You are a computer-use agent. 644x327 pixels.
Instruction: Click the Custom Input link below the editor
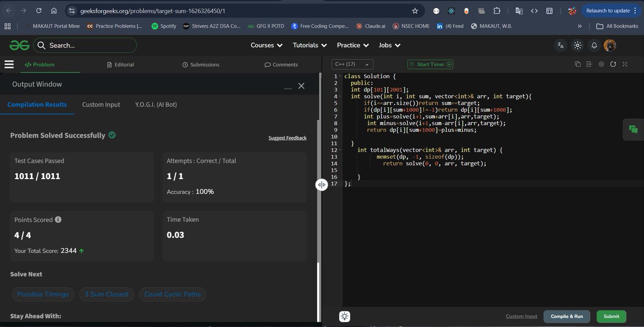point(522,316)
